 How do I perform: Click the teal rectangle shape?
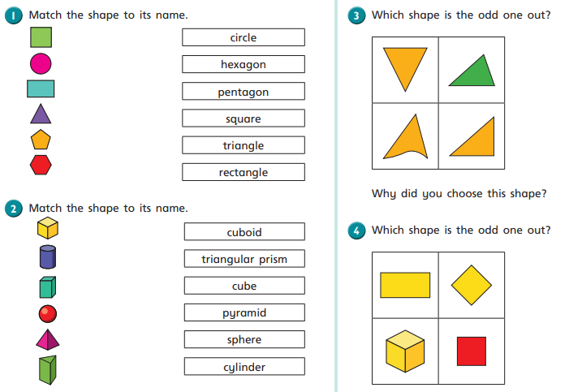[x=41, y=88]
